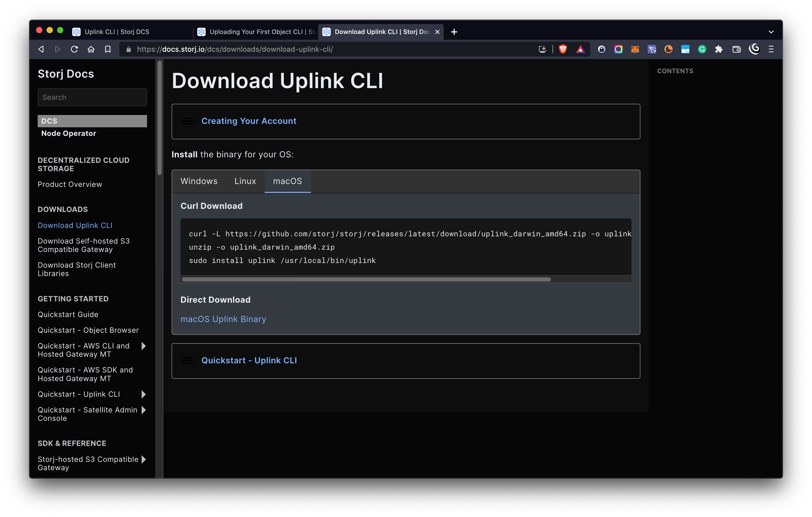Screen dimensions: 812x517
Task: Switch to the Windows install tab
Action: coord(199,181)
